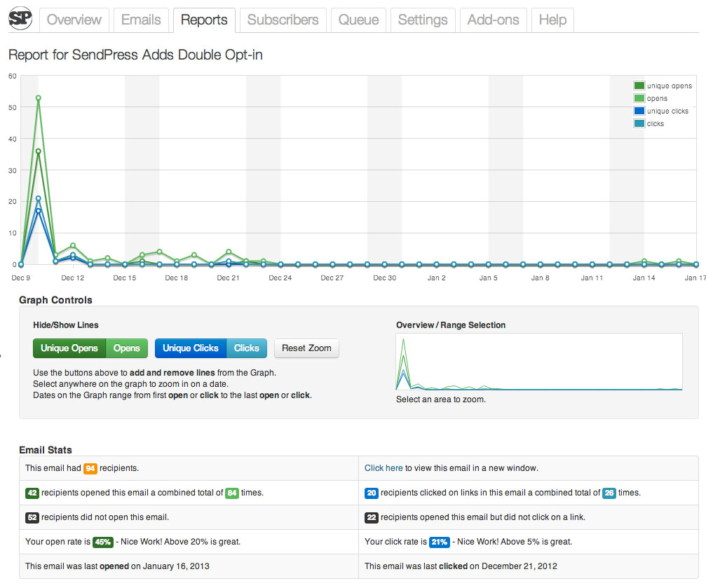This screenshot has height=588, width=706.
Task: Open the Add-ons tab
Action: [x=493, y=20]
